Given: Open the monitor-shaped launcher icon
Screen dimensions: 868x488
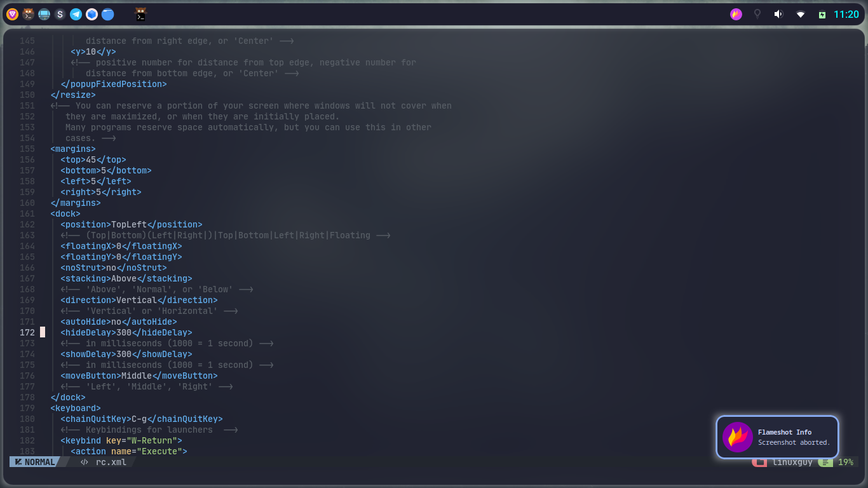Looking at the screenshot, I should pyautogui.click(x=44, y=14).
